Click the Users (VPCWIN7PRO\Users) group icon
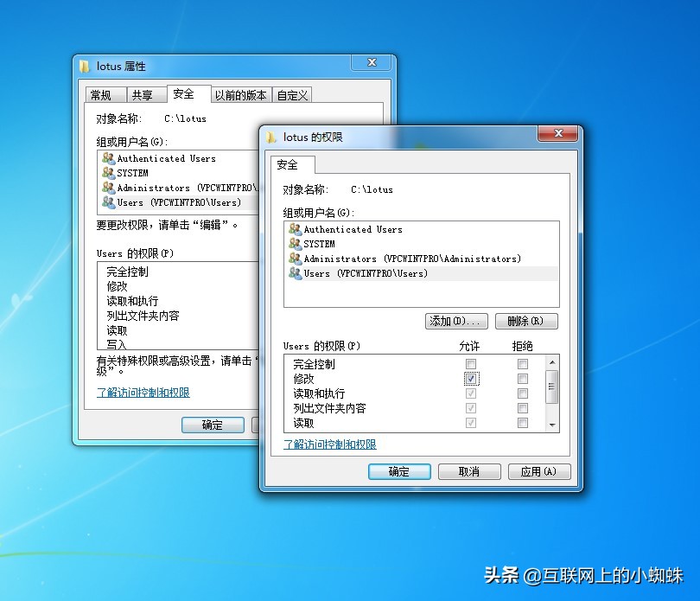This screenshot has height=601, width=700. pos(297,273)
